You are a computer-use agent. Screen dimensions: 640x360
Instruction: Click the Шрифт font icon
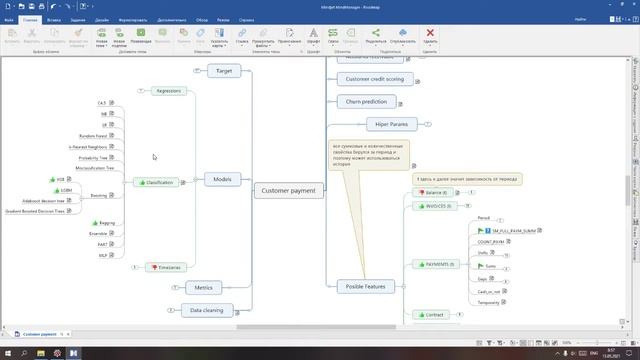313,33
